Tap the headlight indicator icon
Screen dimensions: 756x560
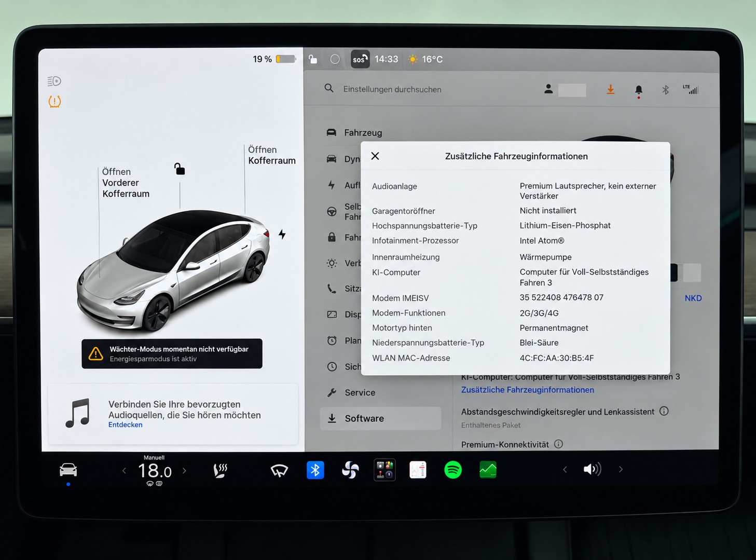click(x=54, y=81)
